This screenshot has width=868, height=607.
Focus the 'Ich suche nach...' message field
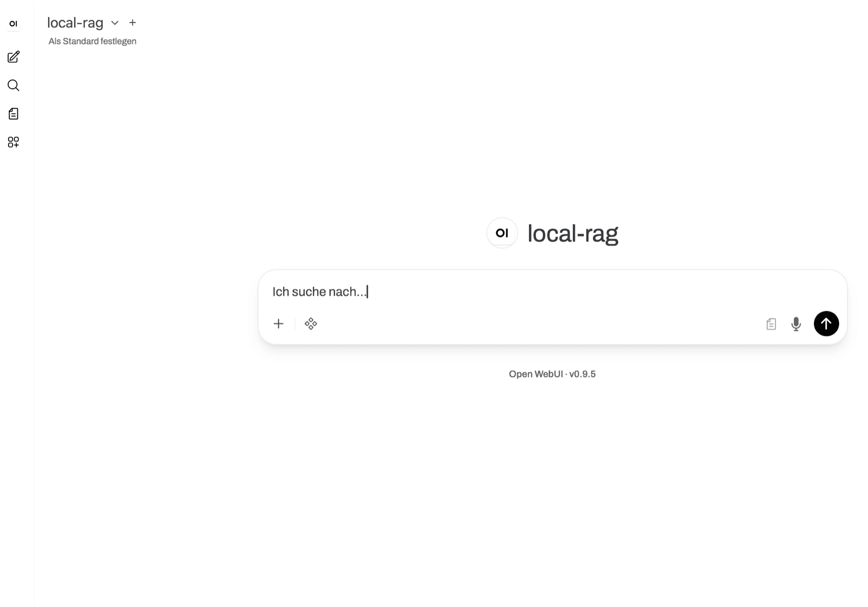[x=552, y=292]
